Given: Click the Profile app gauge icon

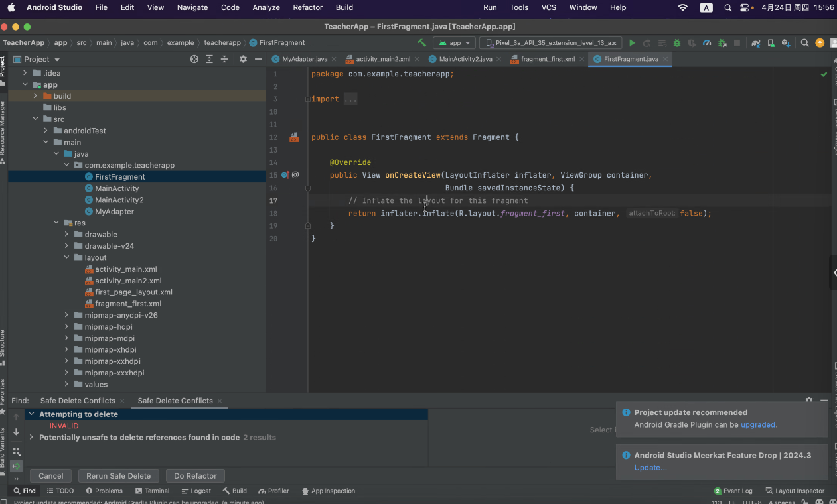Looking at the screenshot, I should (x=706, y=42).
